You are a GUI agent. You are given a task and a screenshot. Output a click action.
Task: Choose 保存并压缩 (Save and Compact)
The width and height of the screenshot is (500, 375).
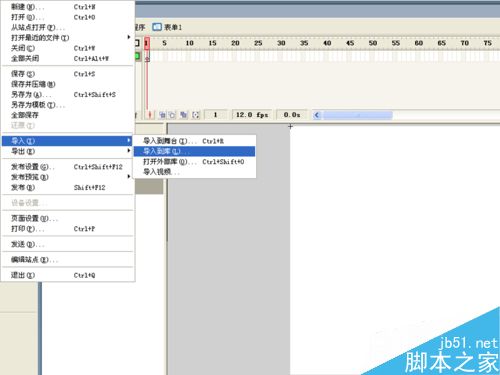pyautogui.click(x=68, y=84)
